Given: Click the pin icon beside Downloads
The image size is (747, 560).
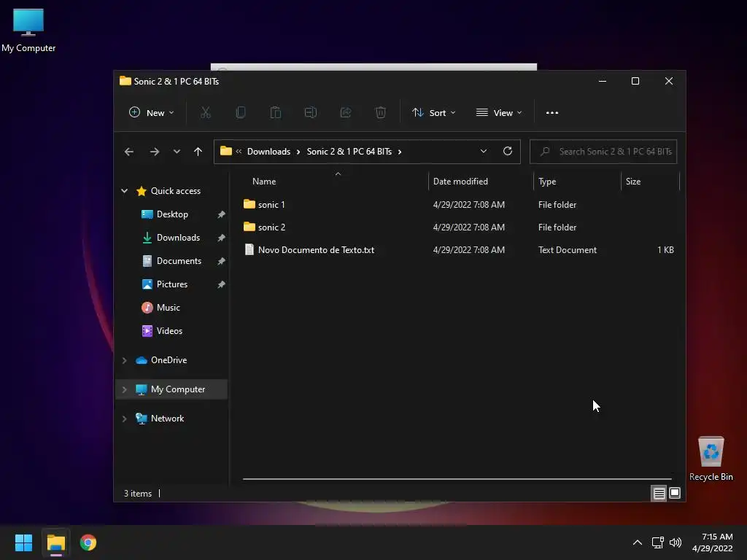Looking at the screenshot, I should coord(221,238).
